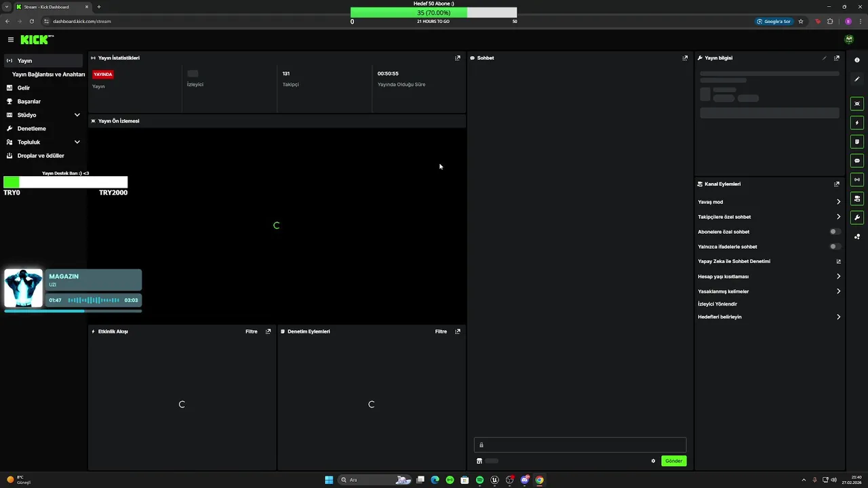This screenshot has width=868, height=488.
Task: Click the MAGAZIN album art thumbnail
Action: tap(24, 288)
